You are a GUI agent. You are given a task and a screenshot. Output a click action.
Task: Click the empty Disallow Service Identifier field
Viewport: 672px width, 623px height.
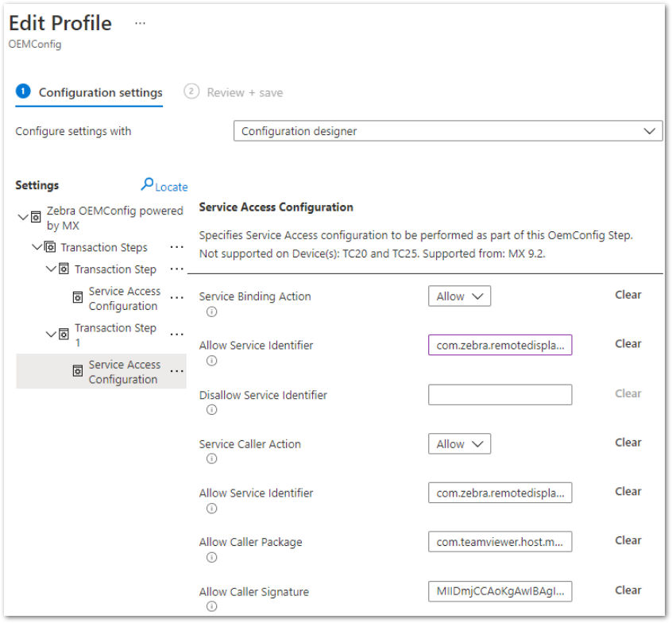click(x=500, y=395)
